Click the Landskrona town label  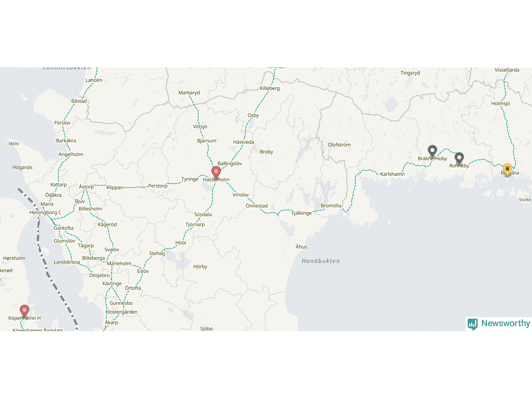click(x=67, y=262)
